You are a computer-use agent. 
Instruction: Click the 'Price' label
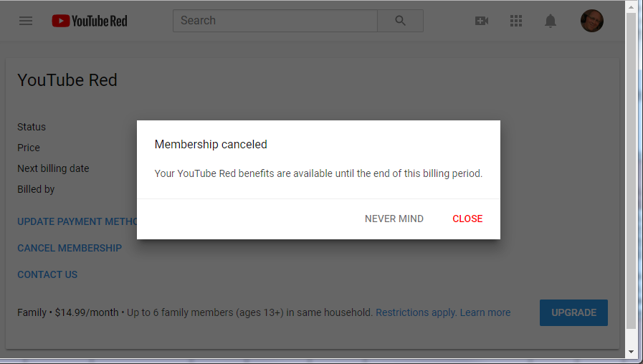28,148
